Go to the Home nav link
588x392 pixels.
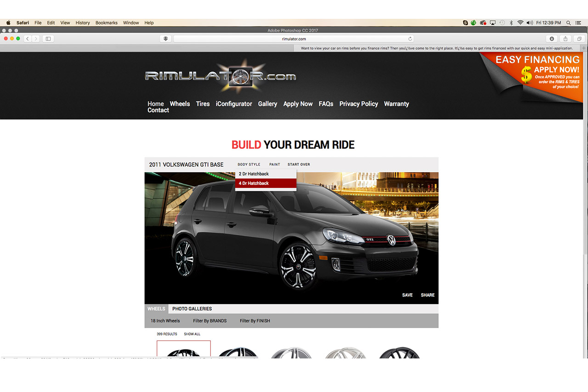coord(156,104)
